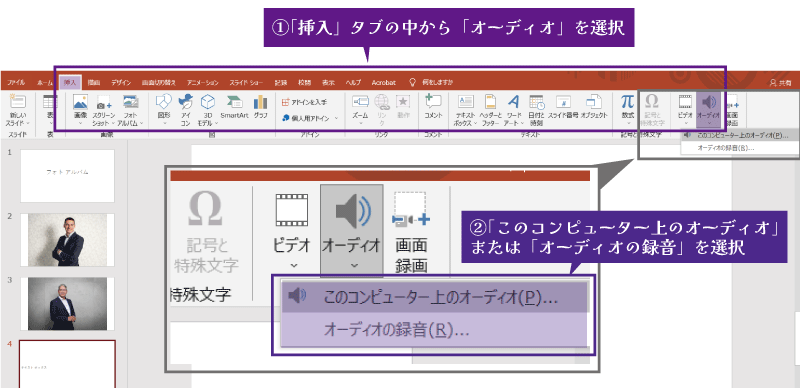Expand the 数式 dropdown arrow

[x=628, y=124]
